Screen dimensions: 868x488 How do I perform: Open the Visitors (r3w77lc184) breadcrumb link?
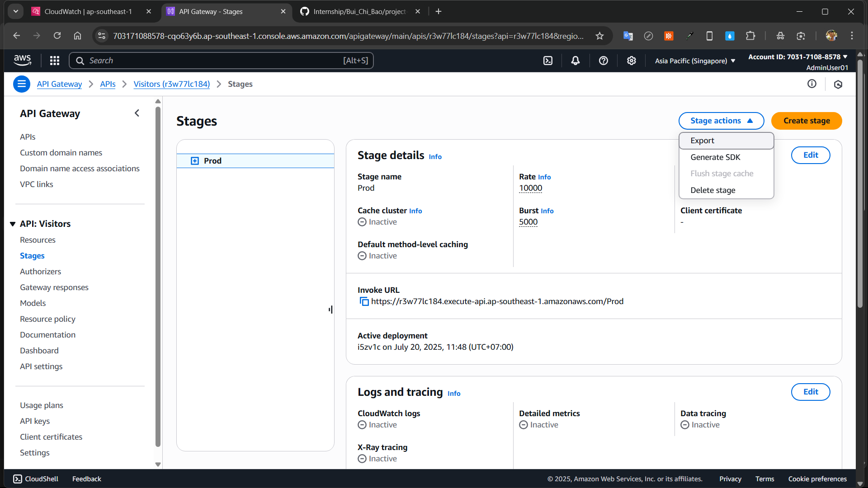click(x=172, y=84)
